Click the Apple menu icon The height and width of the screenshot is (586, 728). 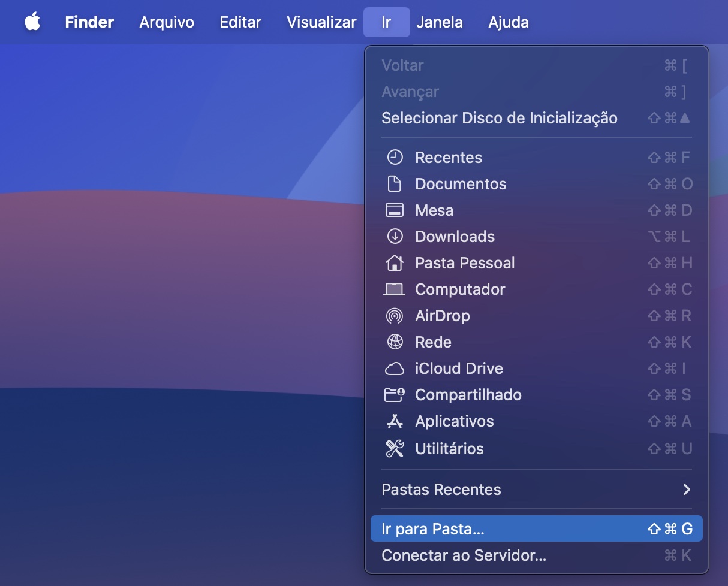click(x=33, y=22)
